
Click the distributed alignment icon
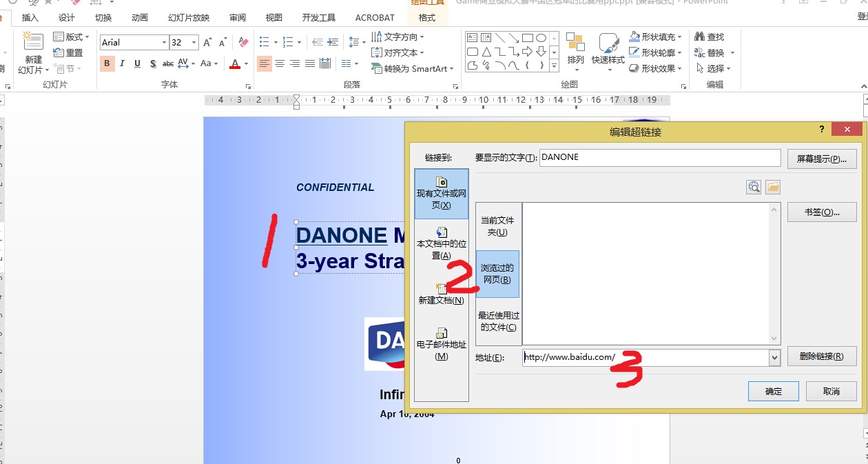click(x=325, y=63)
